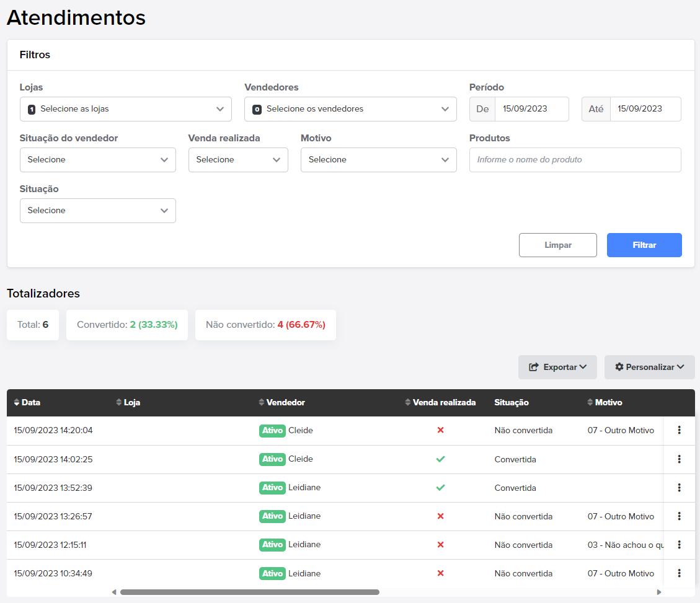This screenshot has height=603, width=700.
Task: Open actions menu for 12:15:11 row
Action: tap(679, 545)
